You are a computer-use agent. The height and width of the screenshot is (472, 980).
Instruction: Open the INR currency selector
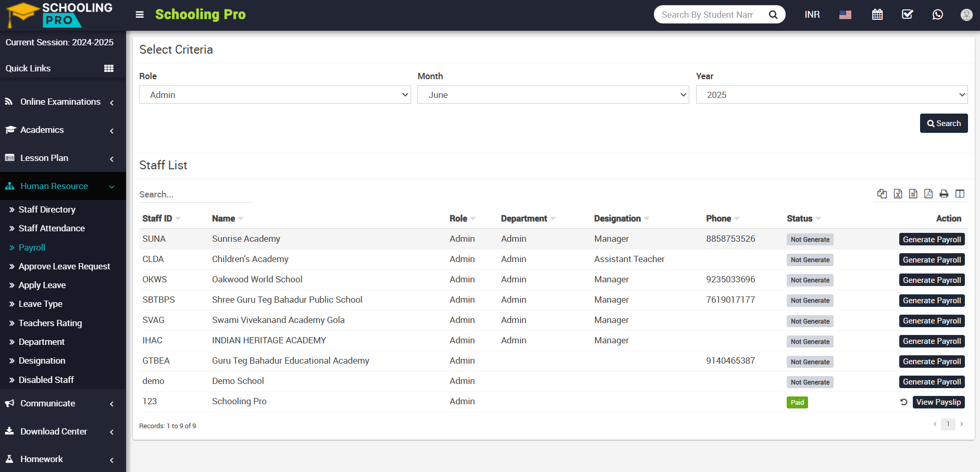(812, 15)
